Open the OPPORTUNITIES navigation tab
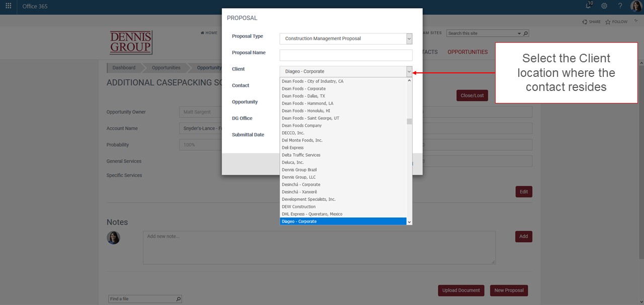 [467, 52]
